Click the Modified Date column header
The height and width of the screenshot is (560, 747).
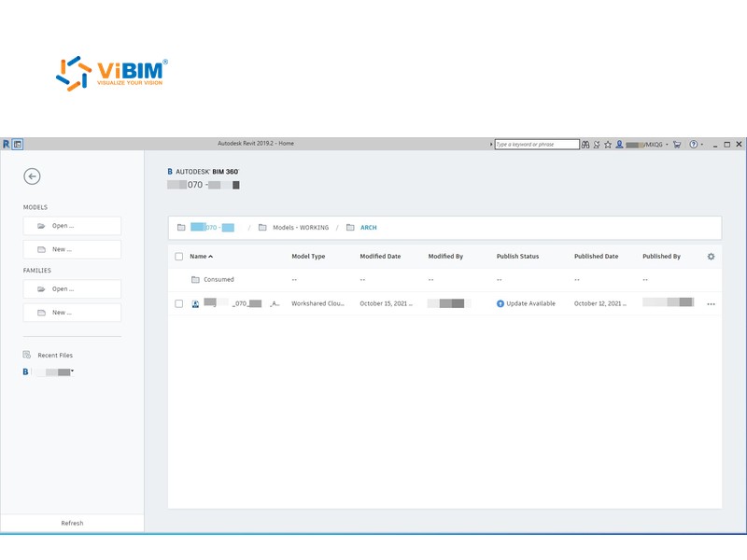coord(380,256)
